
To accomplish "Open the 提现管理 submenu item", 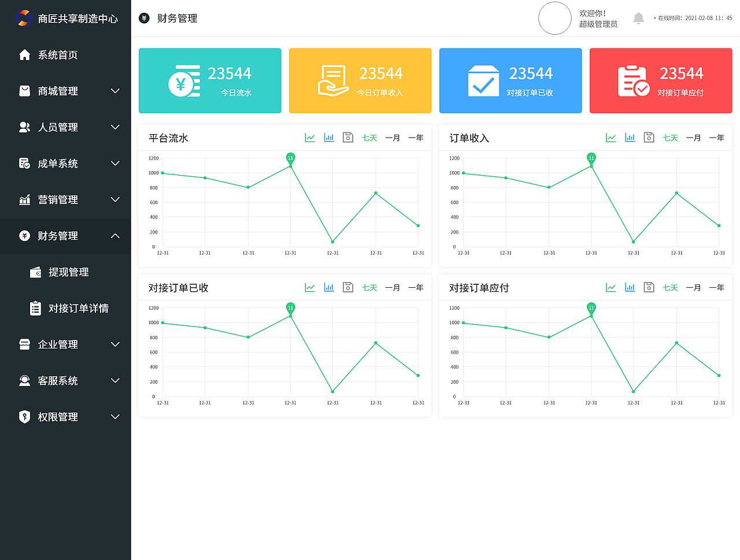I will click(65, 272).
